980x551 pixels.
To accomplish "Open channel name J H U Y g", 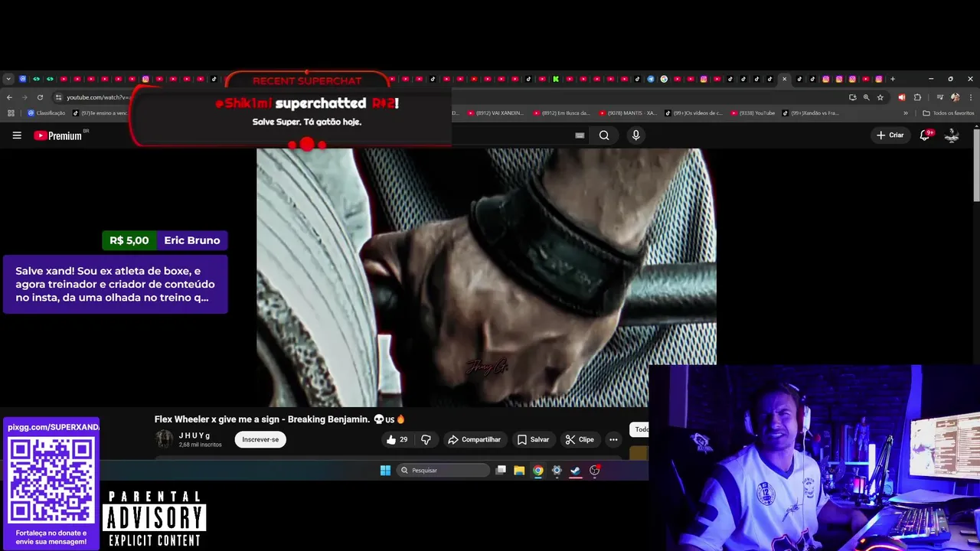I will pos(194,435).
